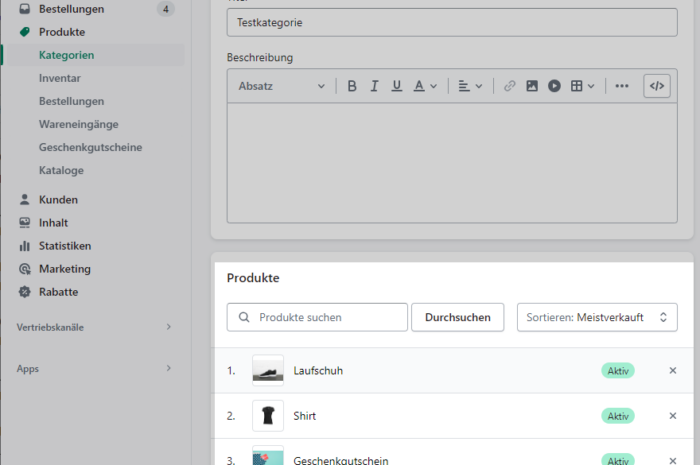Open the text alignment options
The width and height of the screenshot is (700, 465).
click(470, 86)
